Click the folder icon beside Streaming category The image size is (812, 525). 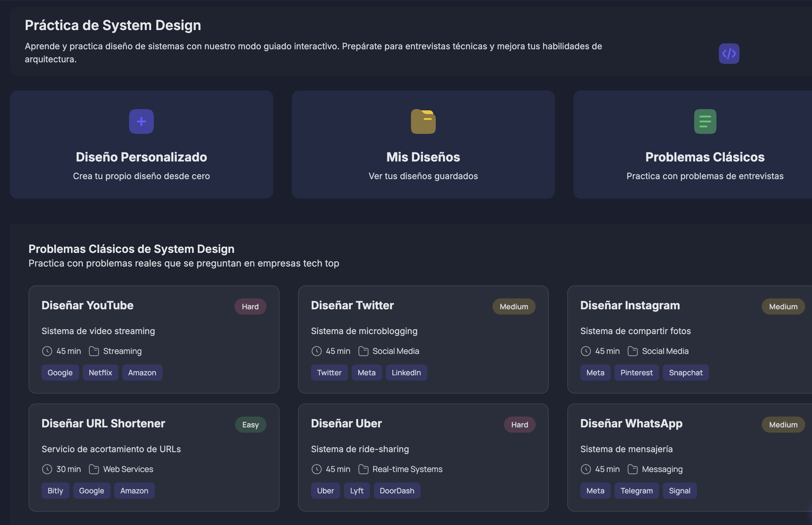94,351
